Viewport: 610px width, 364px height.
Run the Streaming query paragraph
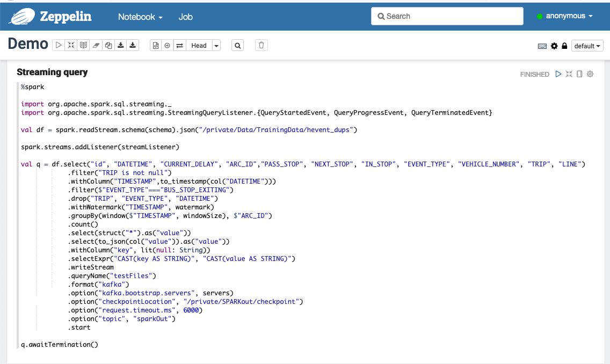coord(558,74)
